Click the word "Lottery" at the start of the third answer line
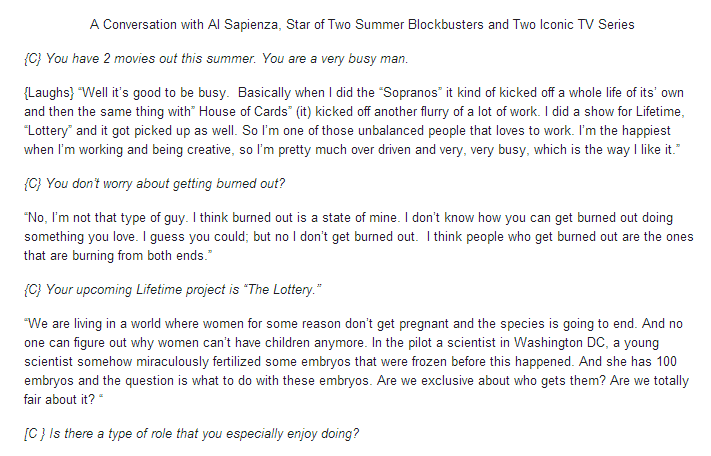 pyautogui.click(x=48, y=131)
